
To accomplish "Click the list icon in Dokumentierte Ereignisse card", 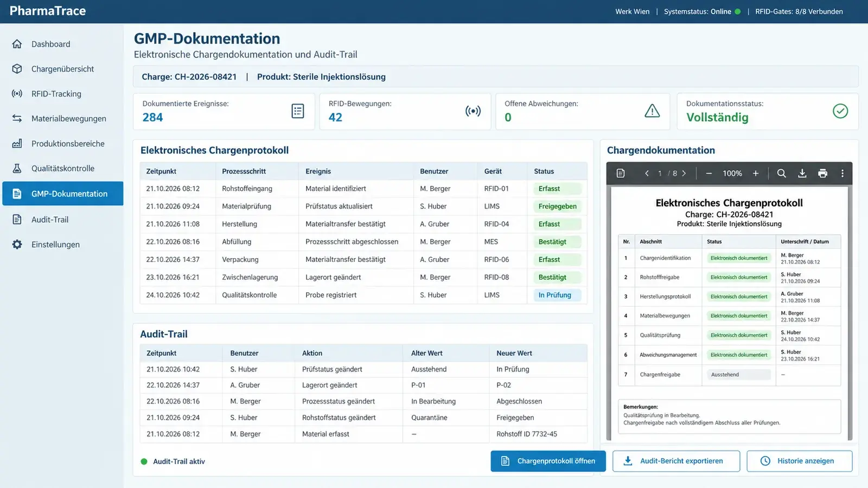I will click(x=298, y=111).
